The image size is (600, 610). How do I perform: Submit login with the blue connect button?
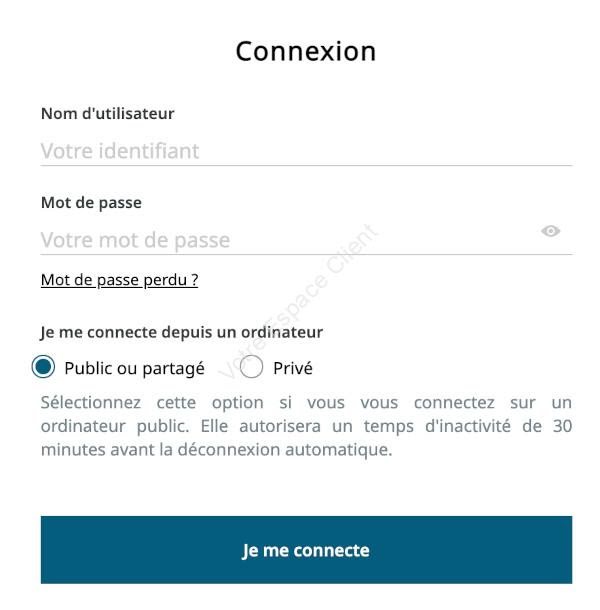coord(306,550)
